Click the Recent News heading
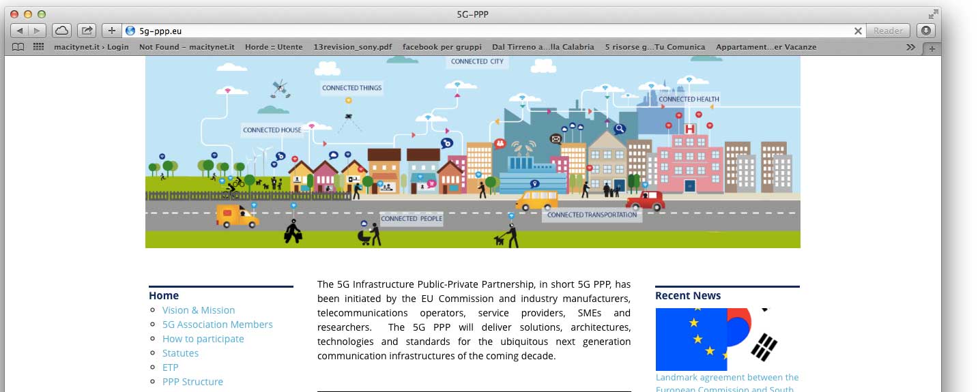Image resolution: width=980 pixels, height=392 pixels. coord(688,295)
